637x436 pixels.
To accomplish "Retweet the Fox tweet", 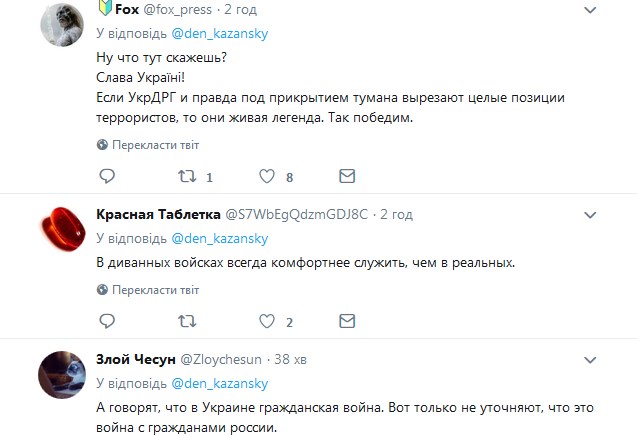I will (x=186, y=177).
